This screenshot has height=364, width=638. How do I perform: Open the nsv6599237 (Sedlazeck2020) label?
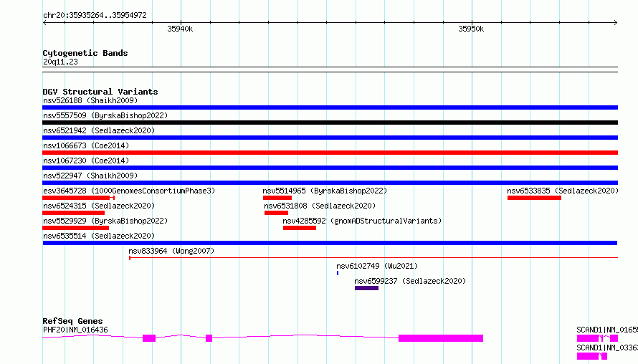pyautogui.click(x=410, y=281)
